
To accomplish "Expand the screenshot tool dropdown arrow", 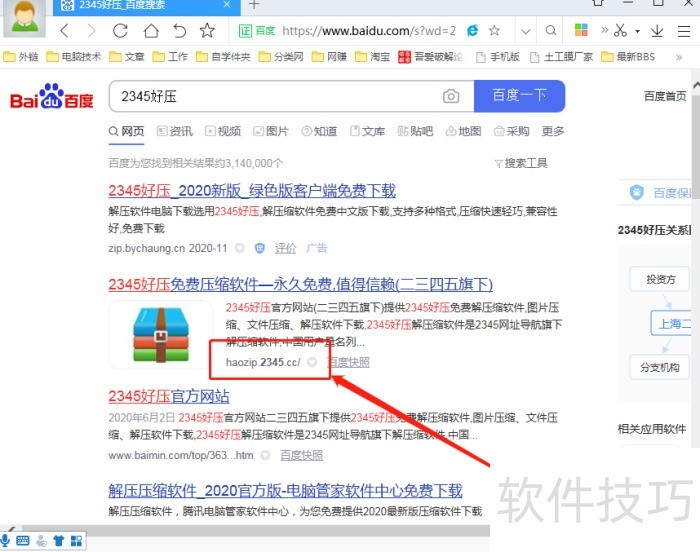I will (638, 31).
